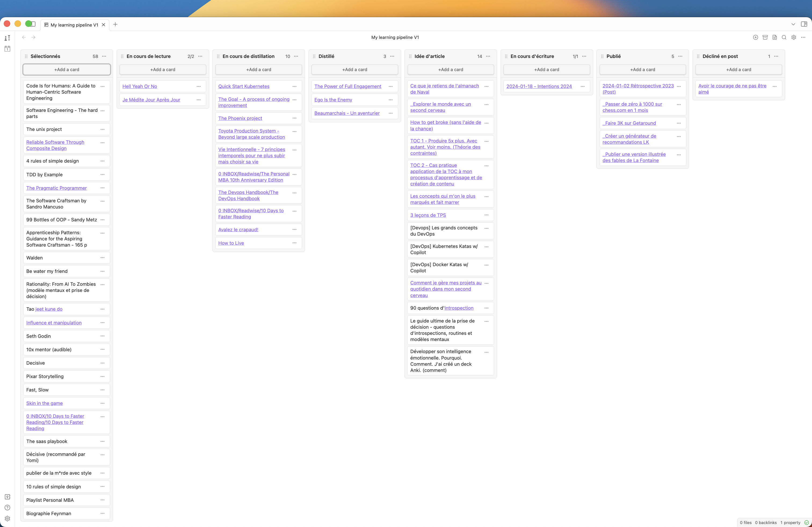Open The Pragmatic Programmer link

pos(57,188)
